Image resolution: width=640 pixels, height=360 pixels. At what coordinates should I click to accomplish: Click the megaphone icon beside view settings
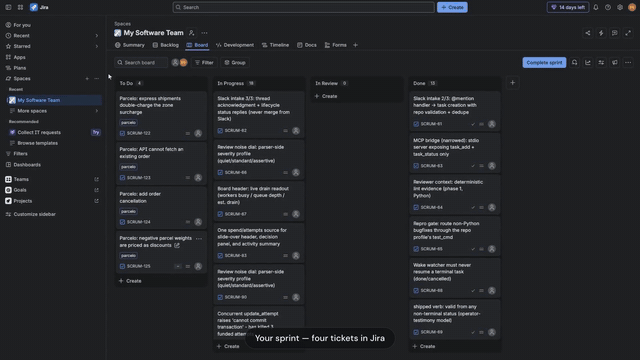pos(614,62)
